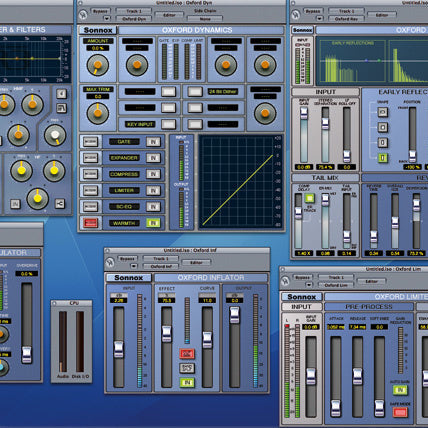Click the Sonnox logo in Oxford Inflator
The width and height of the screenshot is (428, 428).
(x=129, y=278)
